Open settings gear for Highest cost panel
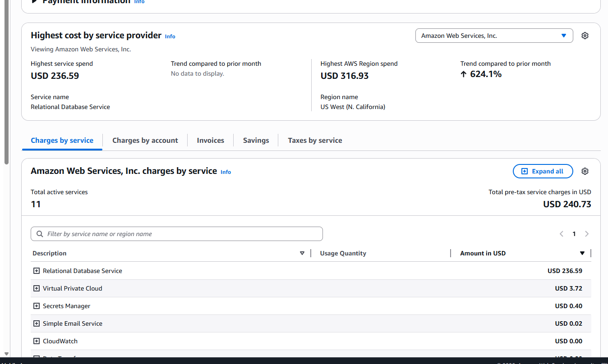Screen dimensions: 608x364 click(x=585, y=36)
